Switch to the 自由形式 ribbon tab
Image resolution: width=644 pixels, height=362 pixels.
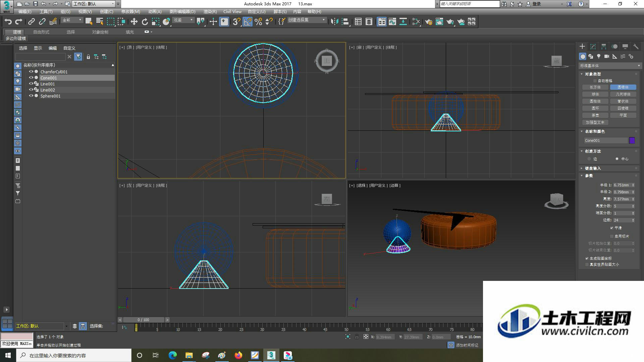pyautogui.click(x=41, y=32)
